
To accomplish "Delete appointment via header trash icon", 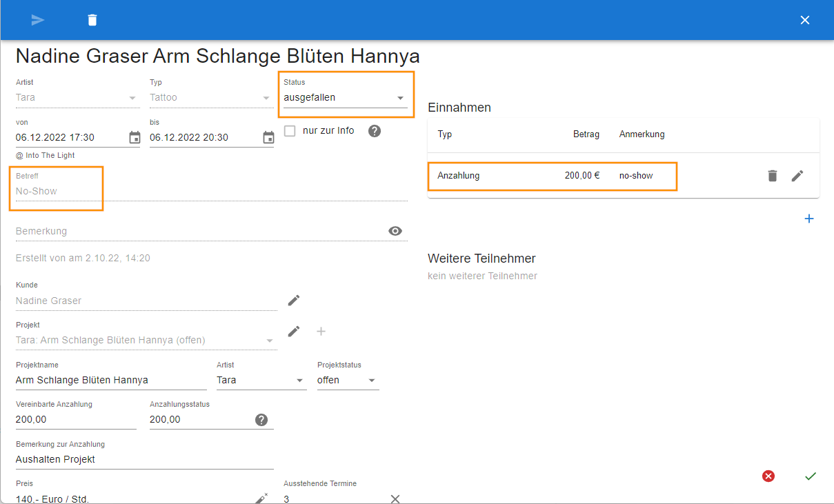I will pos(92,20).
